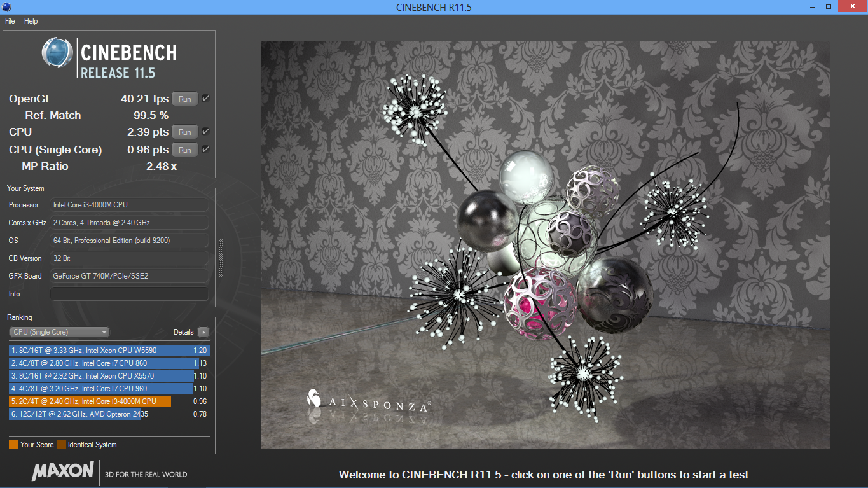Click the Ref. Match value 99.5 %
The image size is (868, 488).
pyautogui.click(x=151, y=115)
